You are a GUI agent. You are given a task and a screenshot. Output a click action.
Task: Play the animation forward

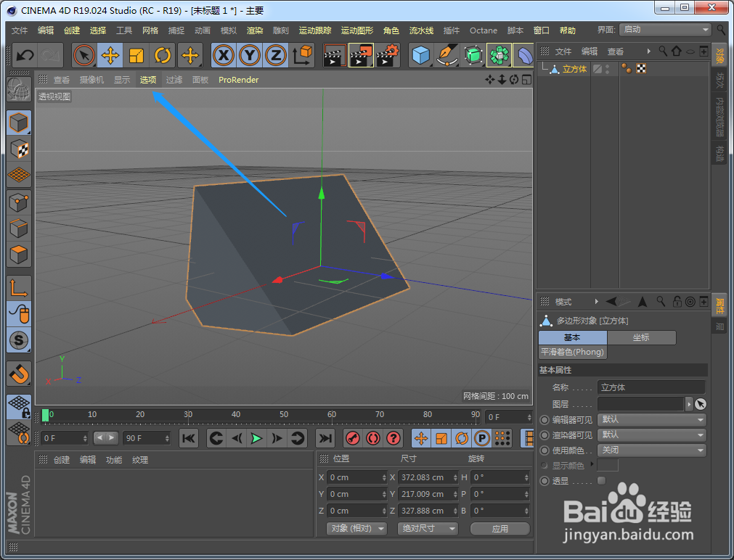256,438
